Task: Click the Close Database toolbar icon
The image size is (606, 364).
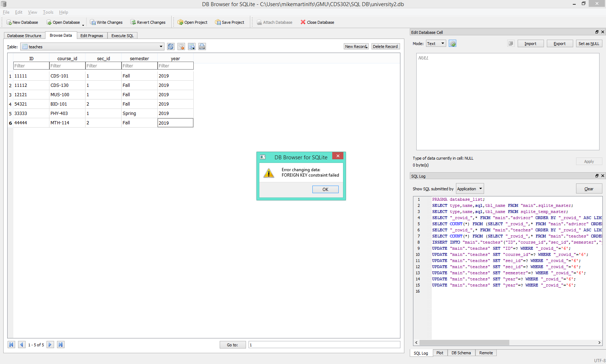Action: click(x=303, y=22)
